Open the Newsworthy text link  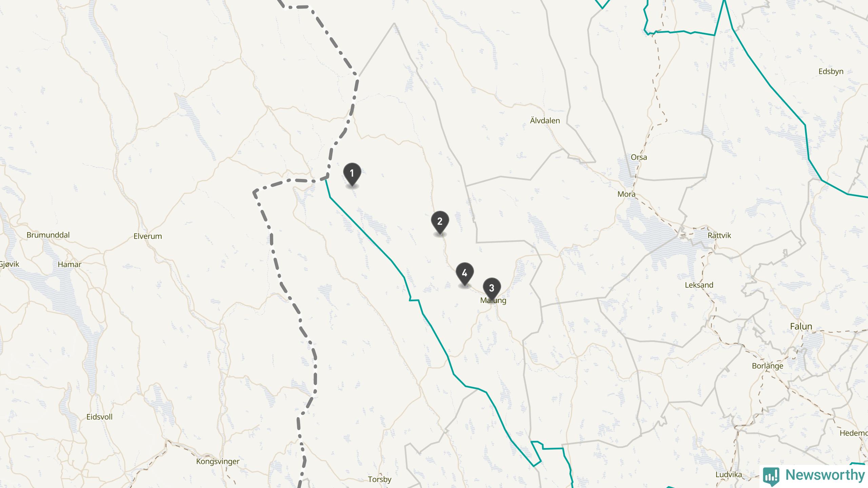825,475
